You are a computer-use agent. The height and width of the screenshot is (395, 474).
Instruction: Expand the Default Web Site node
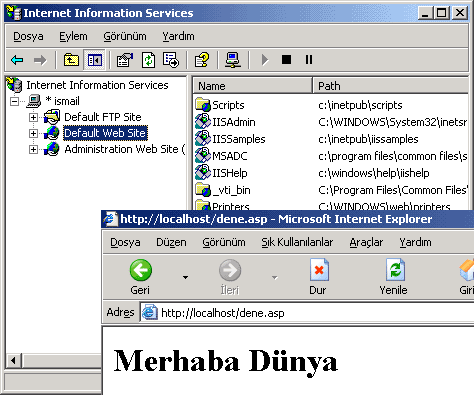click(x=33, y=133)
